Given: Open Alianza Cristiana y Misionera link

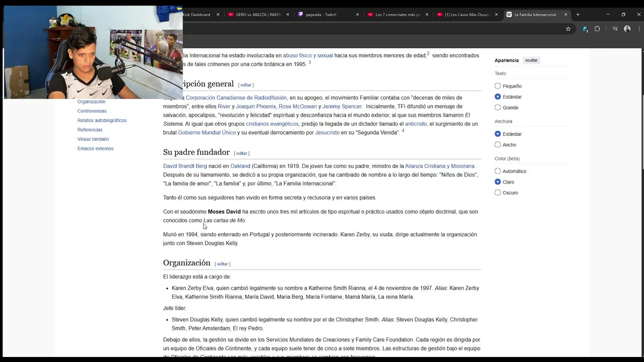Looking at the screenshot, I should point(440,166).
